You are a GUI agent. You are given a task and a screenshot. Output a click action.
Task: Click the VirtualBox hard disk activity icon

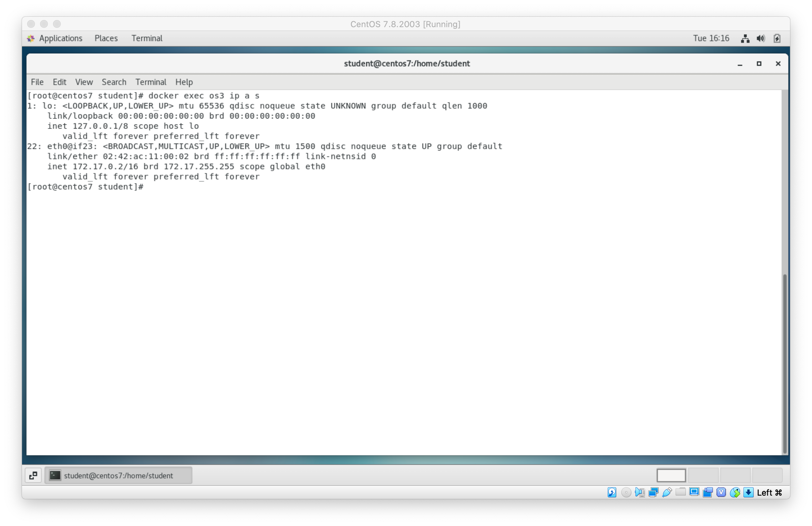coord(612,492)
